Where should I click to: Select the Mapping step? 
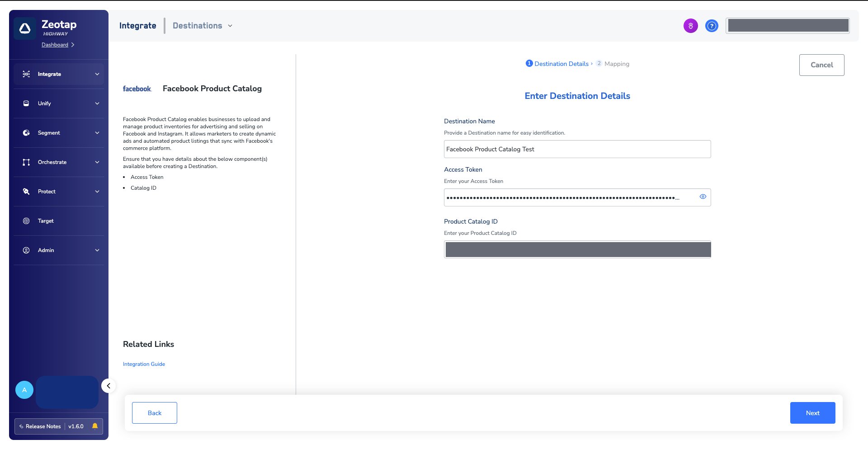(x=613, y=64)
